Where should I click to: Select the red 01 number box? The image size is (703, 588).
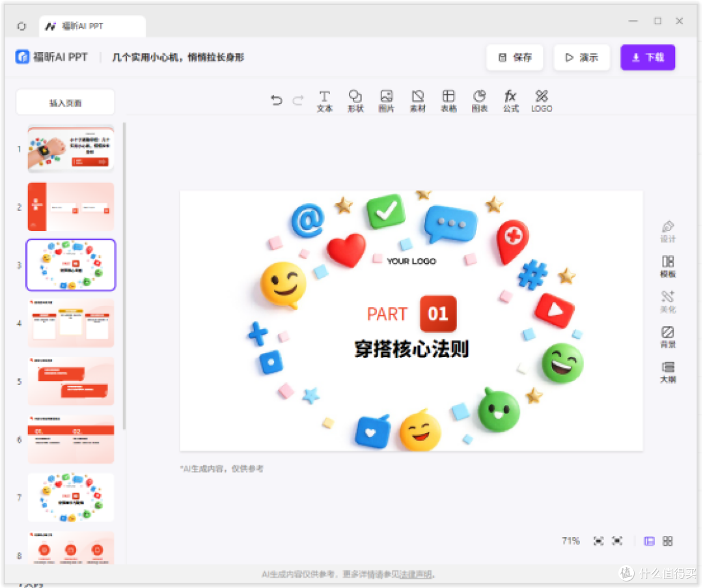[438, 313]
